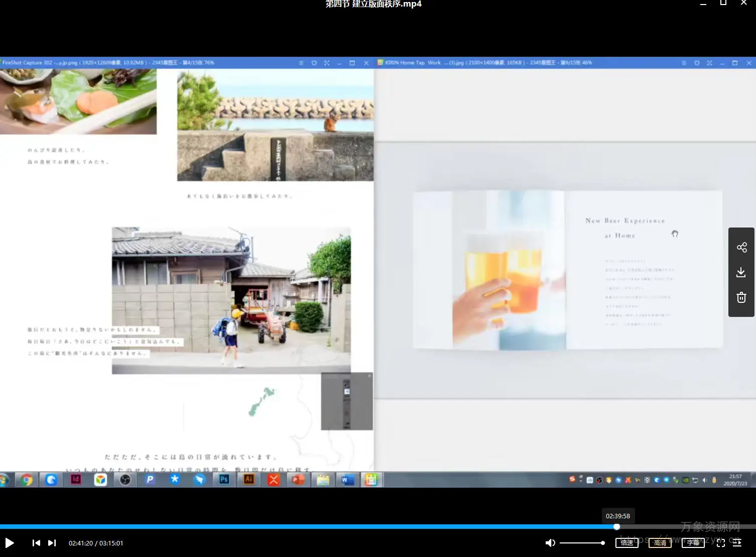Viewport: 756px width, 557px height.
Task: Open Photoshop from the taskbar
Action: 224,480
